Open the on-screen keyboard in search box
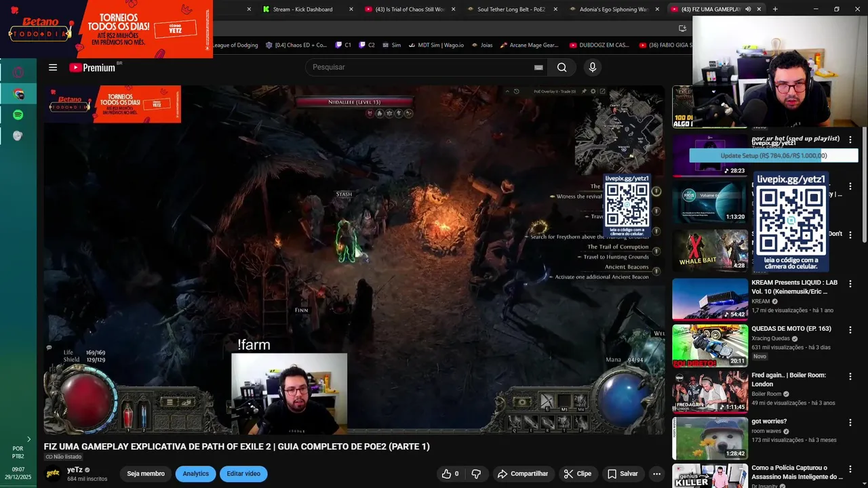 (538, 67)
